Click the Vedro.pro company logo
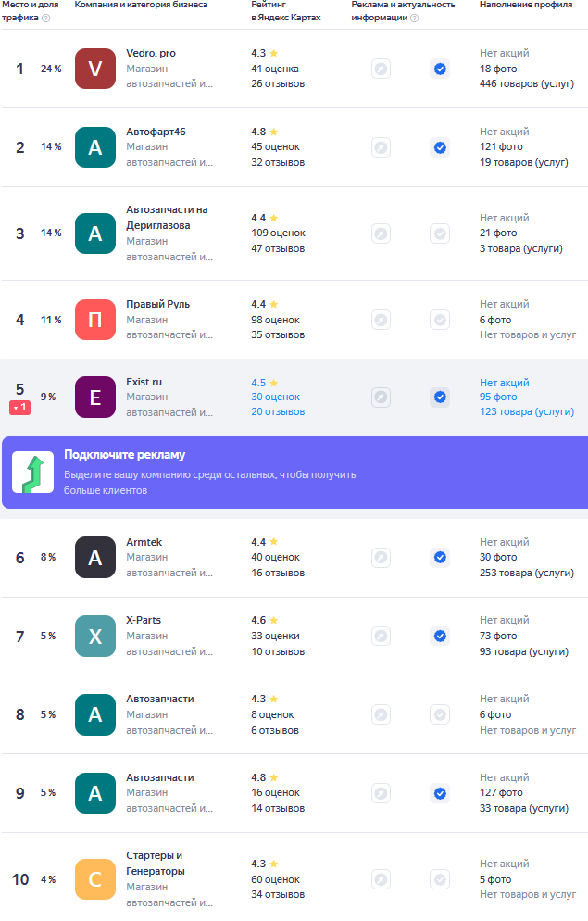Screen dimensions: 588x921 95,69
